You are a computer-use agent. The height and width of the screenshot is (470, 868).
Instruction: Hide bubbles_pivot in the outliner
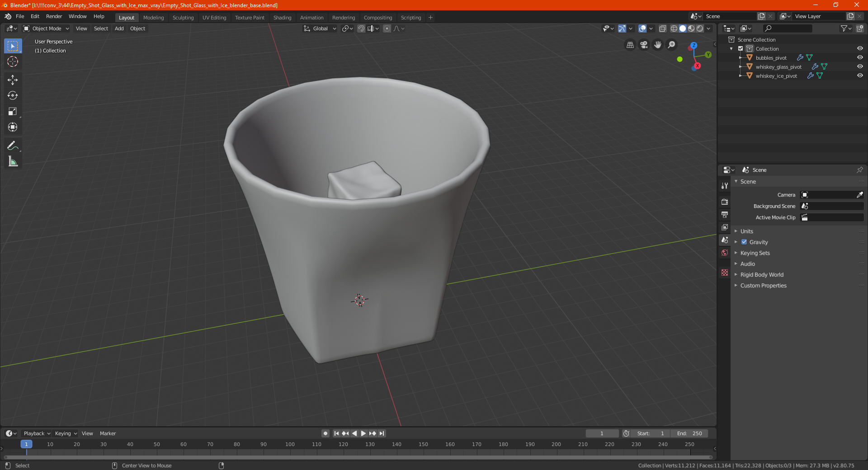pyautogui.click(x=860, y=57)
